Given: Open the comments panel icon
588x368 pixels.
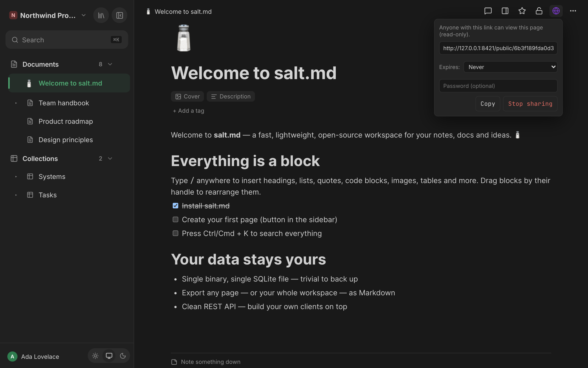Looking at the screenshot, I should (488, 11).
